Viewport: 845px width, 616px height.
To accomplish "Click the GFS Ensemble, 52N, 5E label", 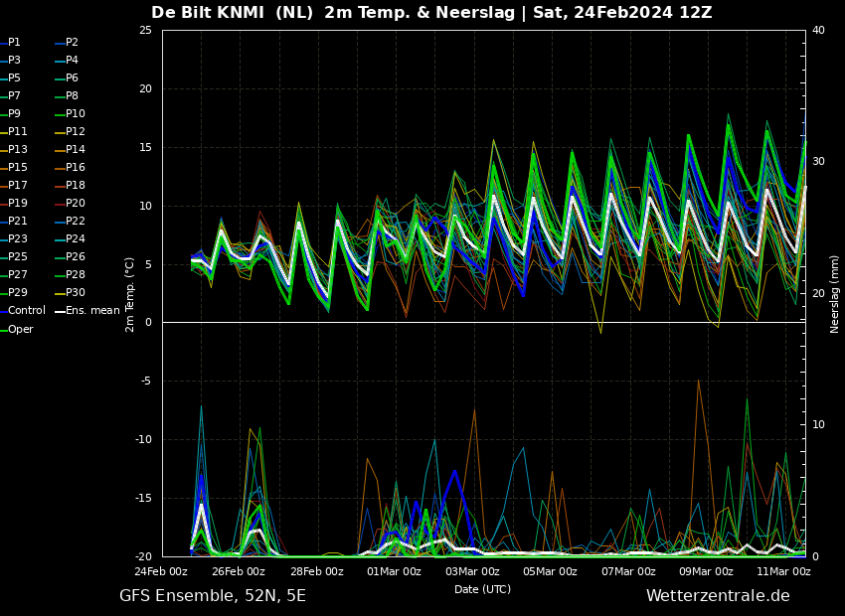I will coord(213,596).
